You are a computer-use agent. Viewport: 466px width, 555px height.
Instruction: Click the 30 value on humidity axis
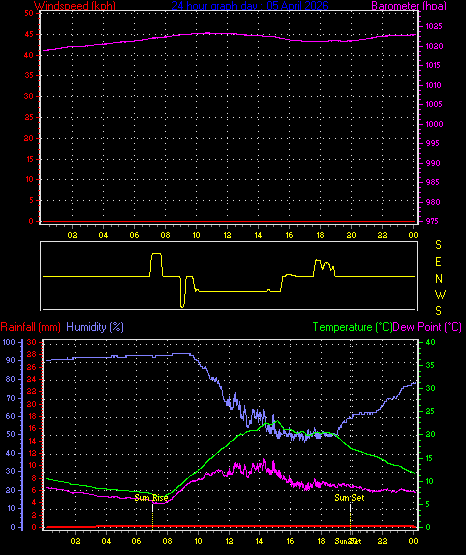pyautogui.click(x=11, y=471)
